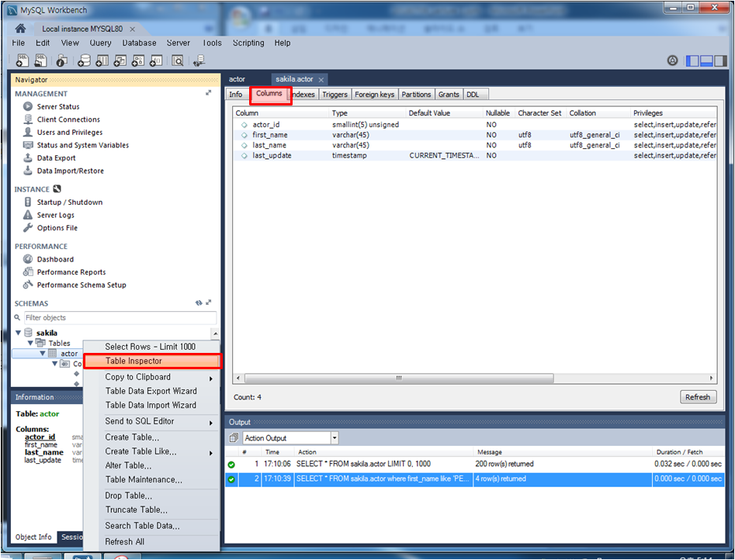The height and width of the screenshot is (560, 735).
Task: Close the sakila.actor tab
Action: [321, 80]
